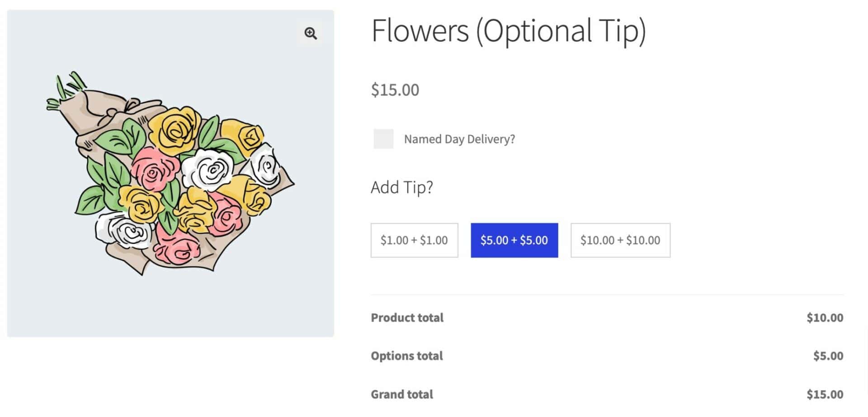The width and height of the screenshot is (868, 417).
Task: Choose the $10.00 + $10.00 tip option
Action: tap(620, 240)
